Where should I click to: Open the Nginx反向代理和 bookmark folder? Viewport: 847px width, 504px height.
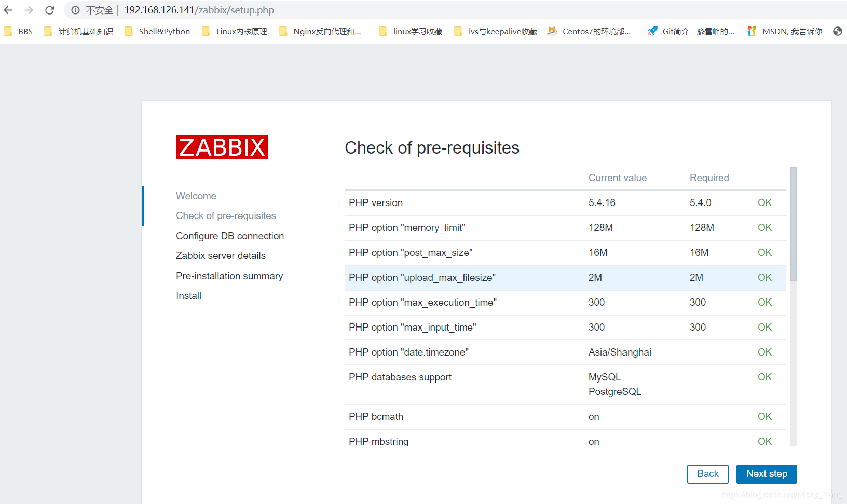coord(320,32)
